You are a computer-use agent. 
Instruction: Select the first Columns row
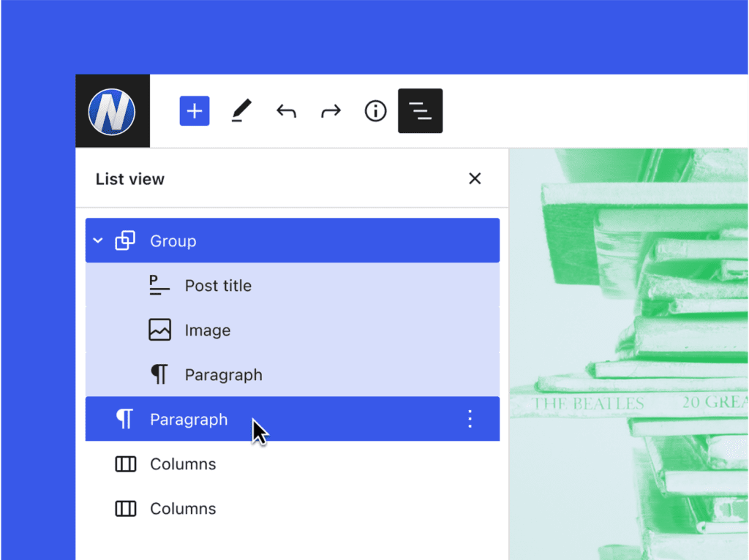(293, 463)
